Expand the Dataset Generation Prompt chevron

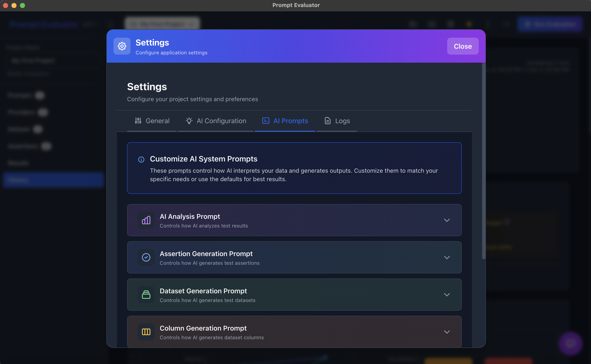tap(447, 295)
